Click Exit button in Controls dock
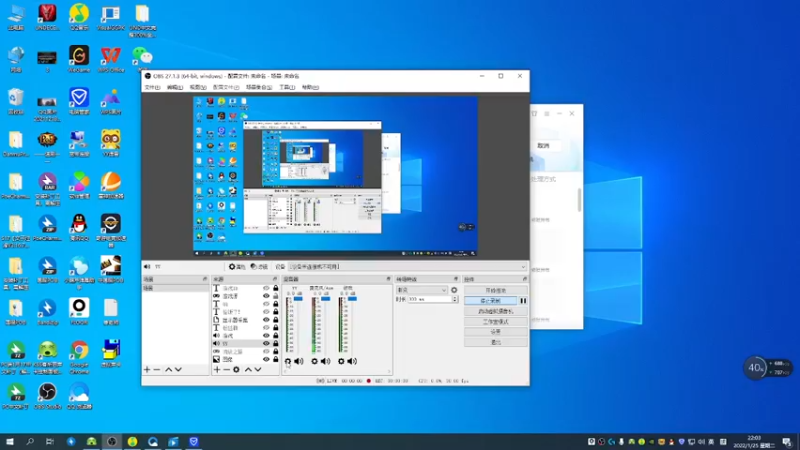This screenshot has height=450, width=800. 495,342
